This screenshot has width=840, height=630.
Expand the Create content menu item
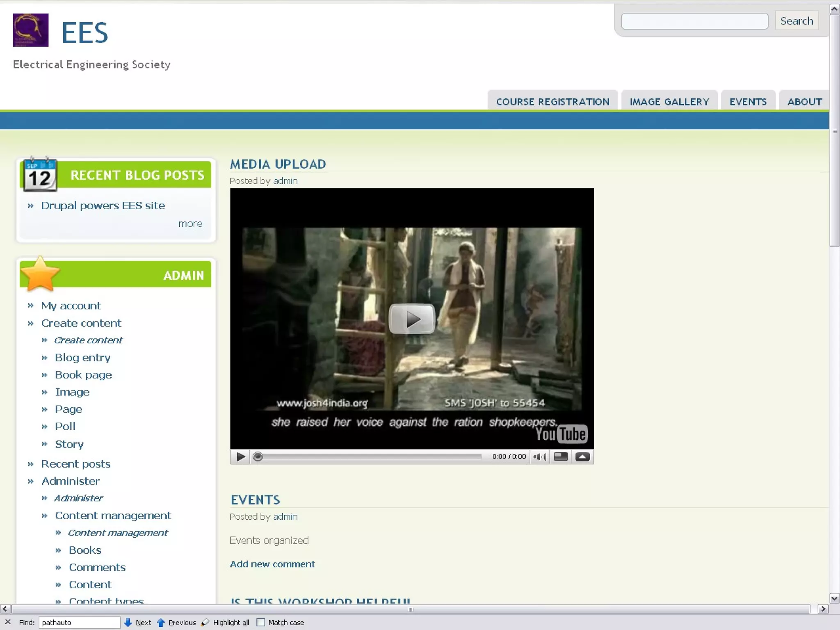pos(81,323)
